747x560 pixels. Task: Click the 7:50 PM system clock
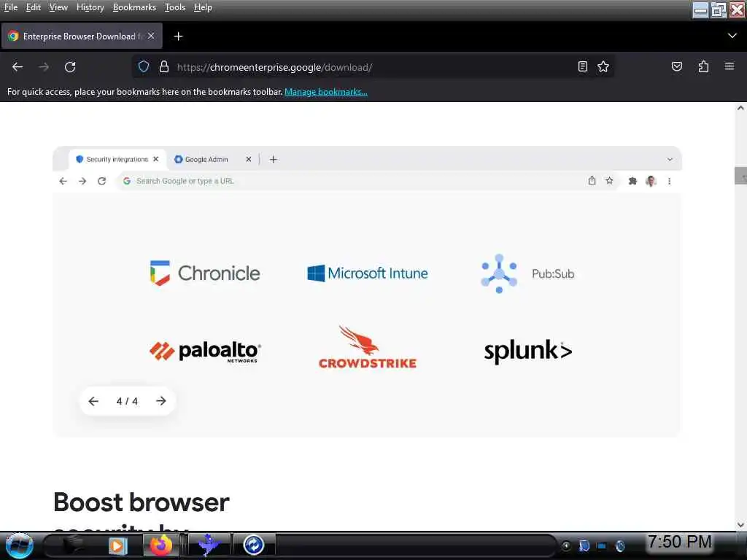tap(679, 542)
